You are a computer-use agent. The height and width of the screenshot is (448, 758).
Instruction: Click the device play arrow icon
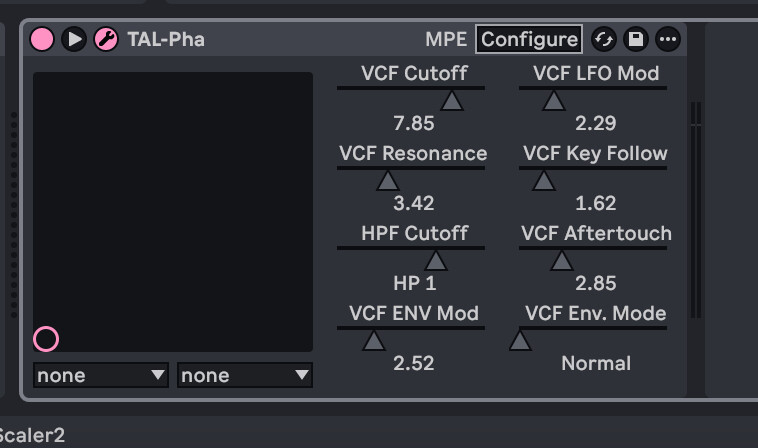tap(74, 39)
